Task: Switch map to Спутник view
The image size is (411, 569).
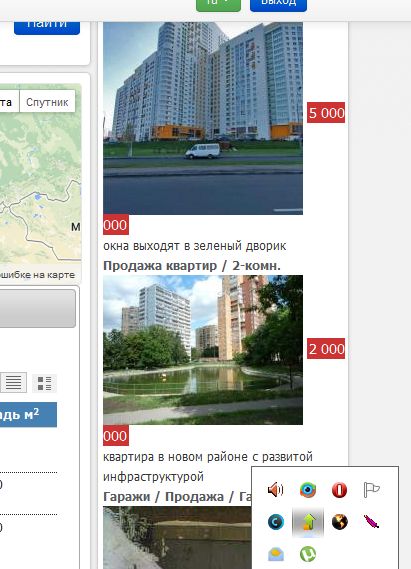Action: tap(47, 102)
